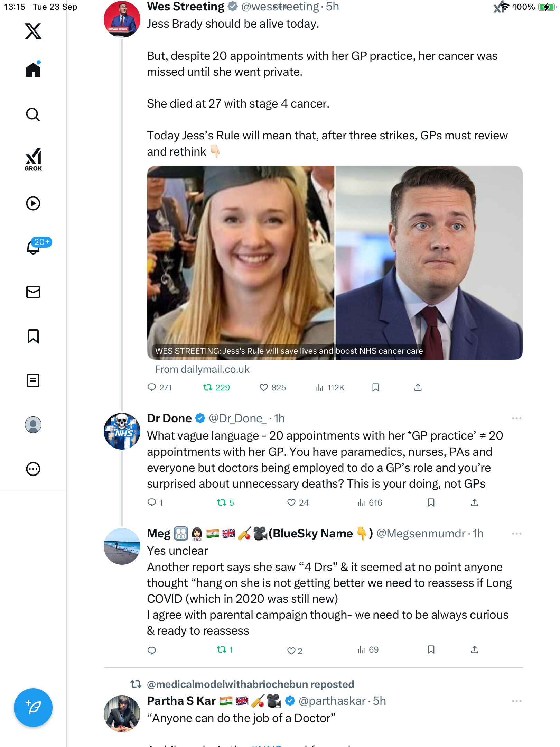
Task: Bookmark Meg's reply post
Action: [x=431, y=649]
